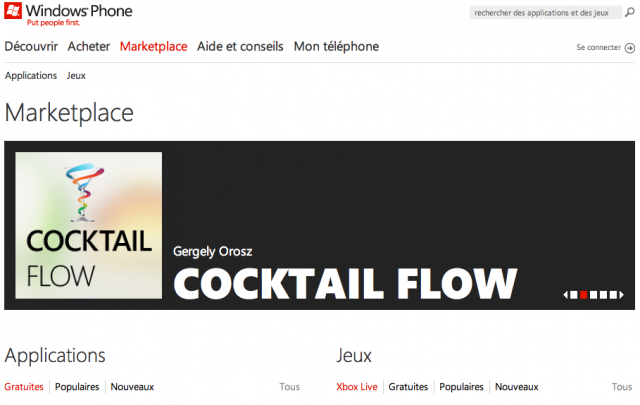
Task: Click the Applications section heading
Action: (55, 356)
